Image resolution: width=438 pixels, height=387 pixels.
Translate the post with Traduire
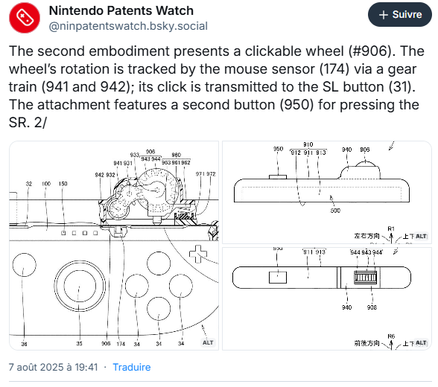tap(132, 367)
